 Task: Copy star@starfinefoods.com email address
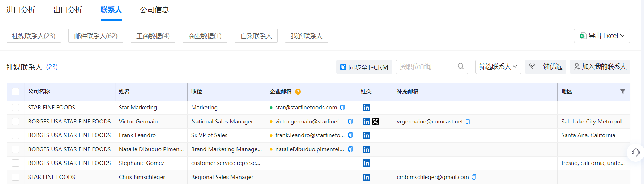[342, 108]
